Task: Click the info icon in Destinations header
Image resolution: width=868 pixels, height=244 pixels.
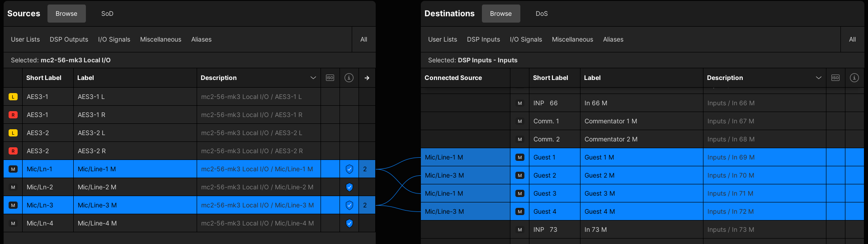Action: (x=854, y=78)
